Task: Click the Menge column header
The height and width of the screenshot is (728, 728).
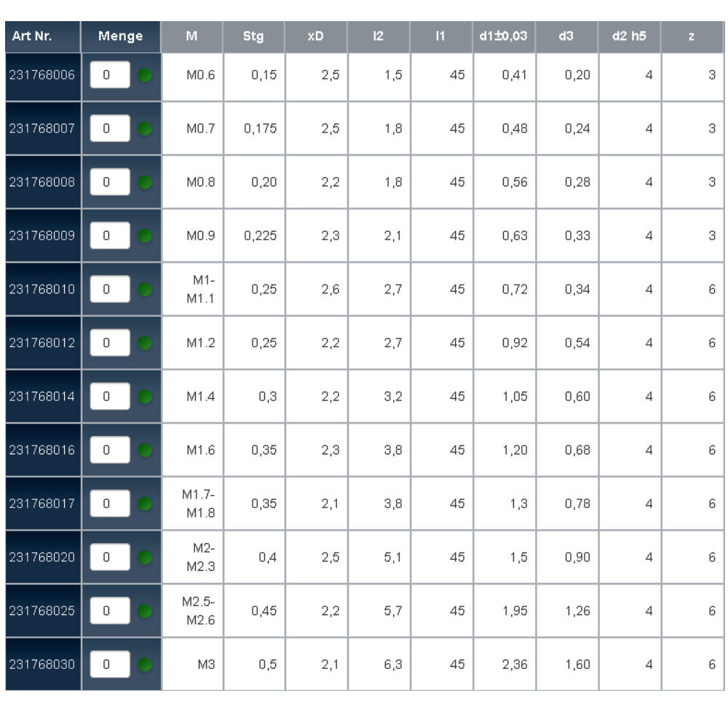Action: click(x=120, y=36)
